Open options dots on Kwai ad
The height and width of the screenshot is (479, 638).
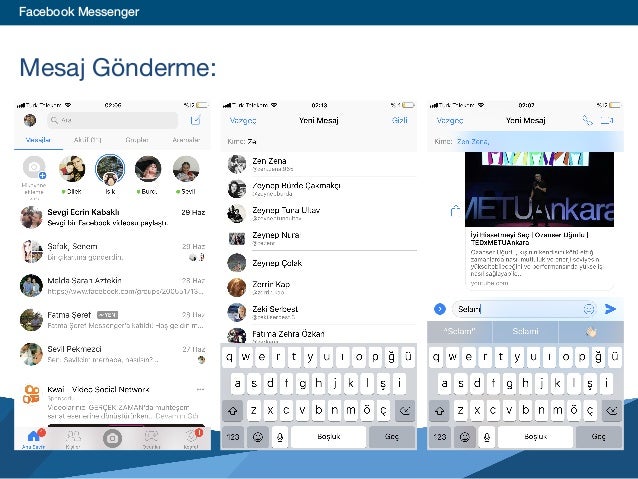click(x=200, y=389)
